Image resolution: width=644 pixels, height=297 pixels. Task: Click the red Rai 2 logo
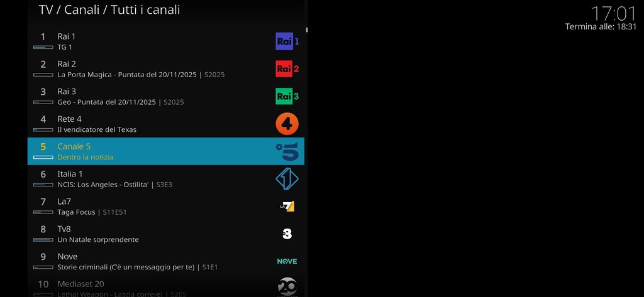click(287, 69)
